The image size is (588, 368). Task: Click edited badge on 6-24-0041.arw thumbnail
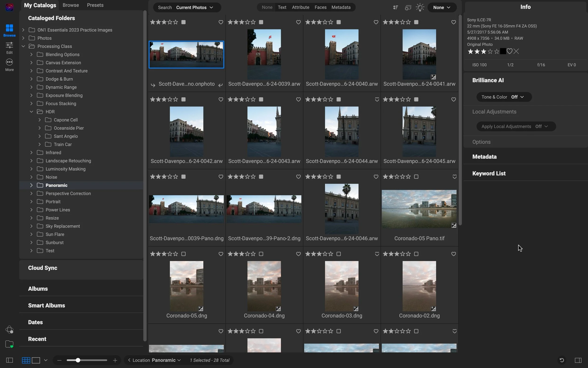(433, 77)
